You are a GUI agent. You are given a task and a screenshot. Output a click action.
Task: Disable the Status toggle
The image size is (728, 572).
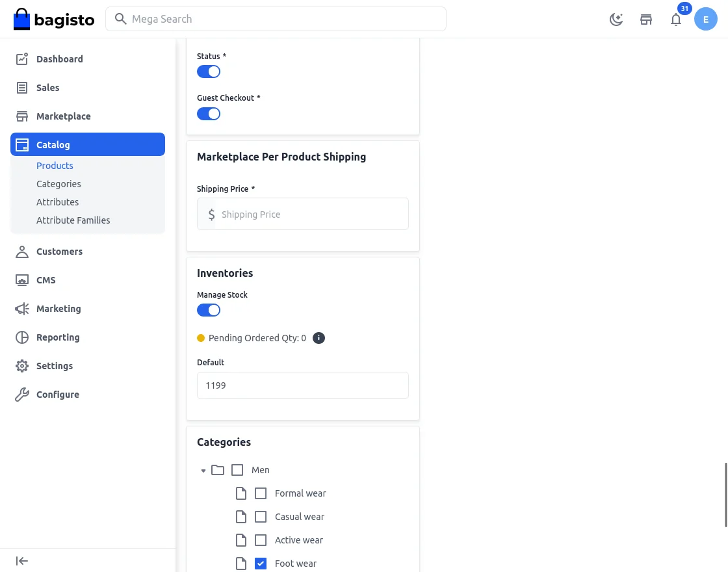[209, 71]
